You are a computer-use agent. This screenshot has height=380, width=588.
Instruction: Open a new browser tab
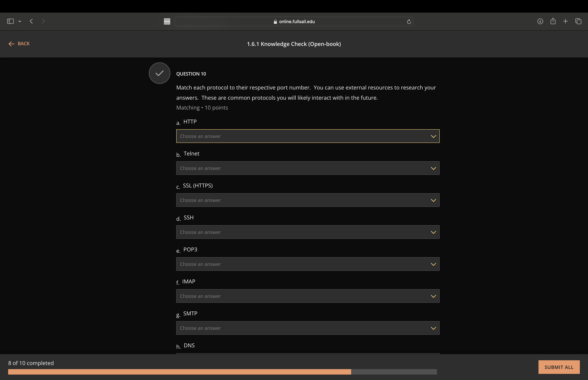(x=565, y=21)
